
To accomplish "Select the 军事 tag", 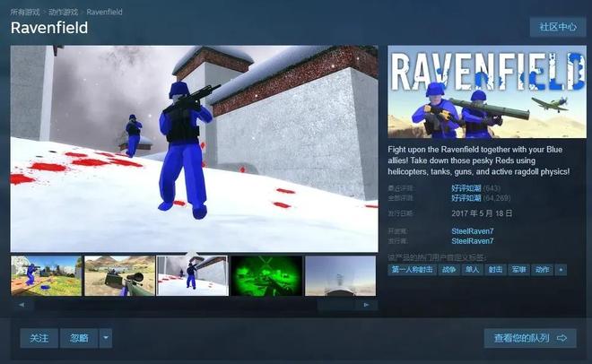I will [x=518, y=270].
